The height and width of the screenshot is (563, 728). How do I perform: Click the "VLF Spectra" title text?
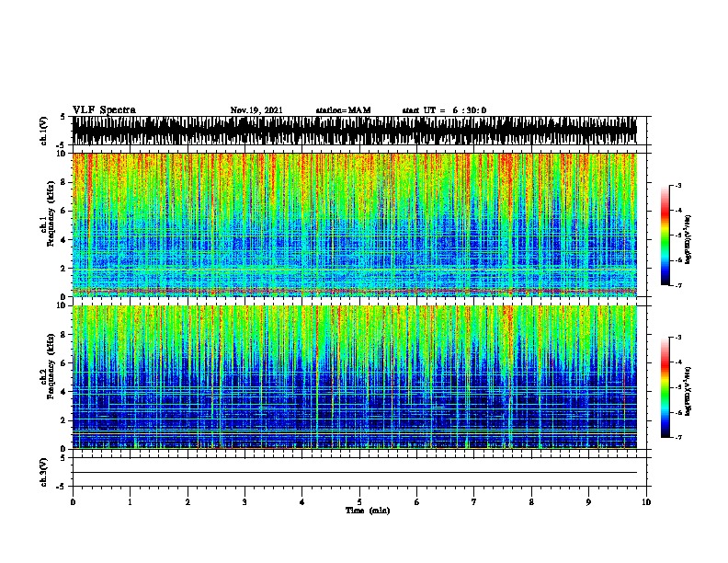(x=104, y=110)
